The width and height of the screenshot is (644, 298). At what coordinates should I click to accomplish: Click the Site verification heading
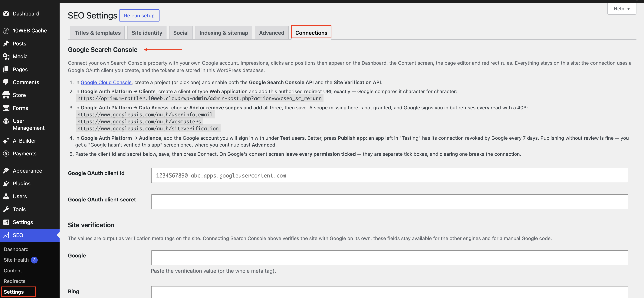coord(91,225)
